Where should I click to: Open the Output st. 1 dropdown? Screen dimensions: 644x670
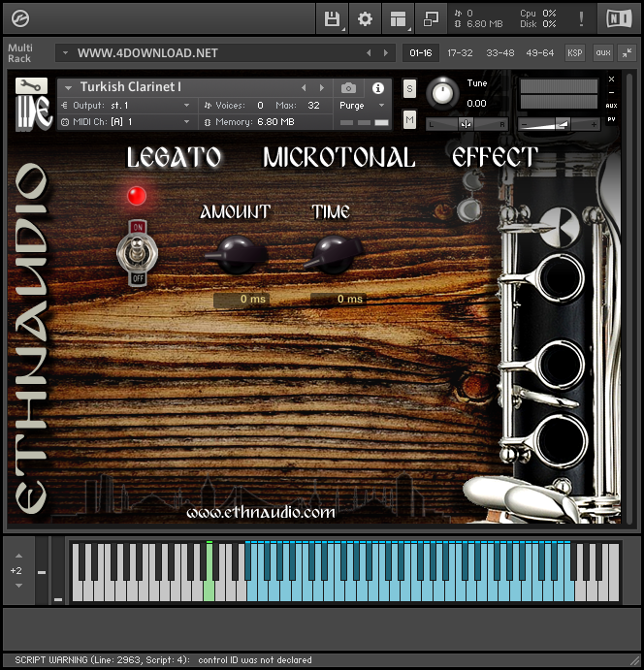pos(126,105)
